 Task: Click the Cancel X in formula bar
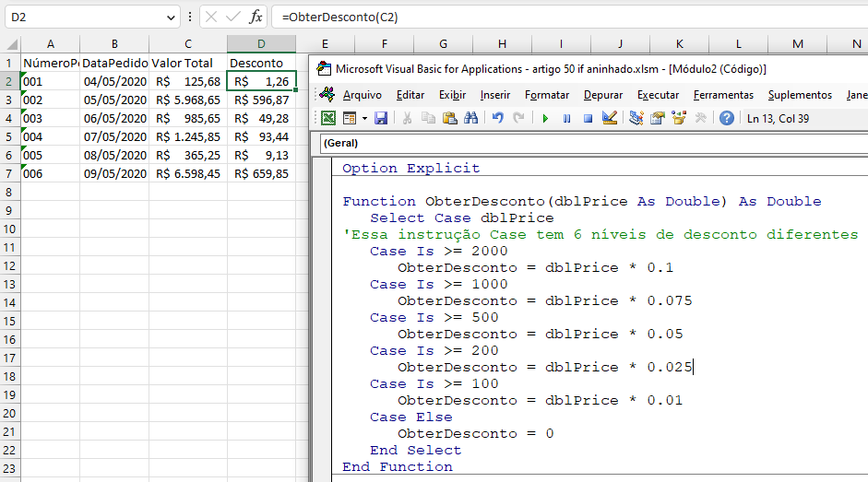click(x=211, y=18)
